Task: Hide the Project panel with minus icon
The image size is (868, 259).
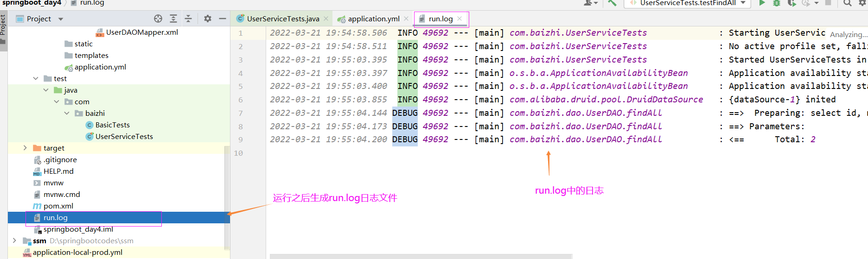Action: point(223,19)
